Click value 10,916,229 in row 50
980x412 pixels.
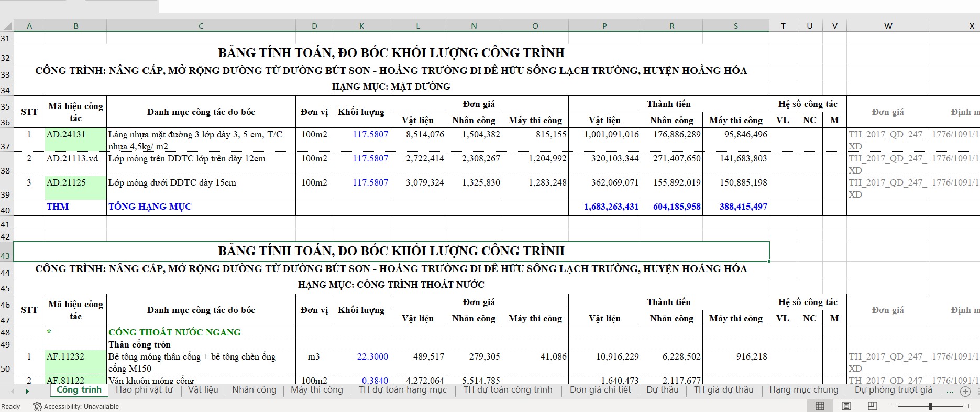[x=605, y=362]
